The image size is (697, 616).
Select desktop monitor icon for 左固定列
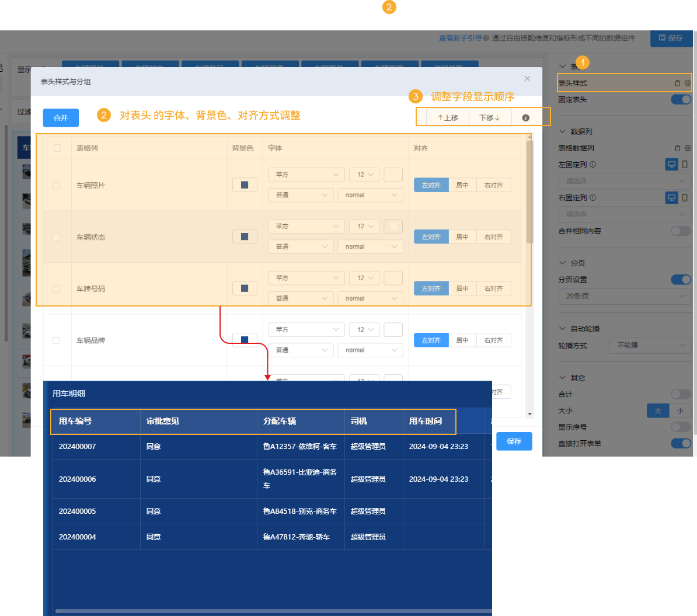click(x=672, y=165)
